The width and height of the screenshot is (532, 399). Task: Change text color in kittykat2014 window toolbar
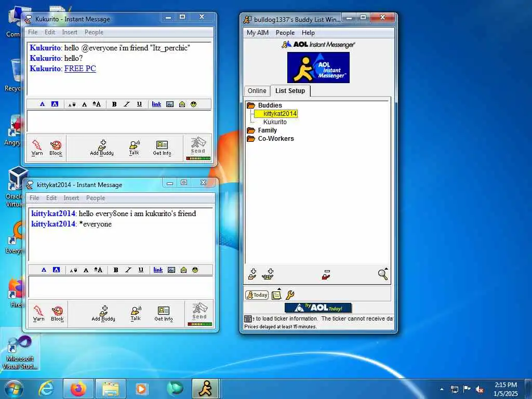(44, 270)
